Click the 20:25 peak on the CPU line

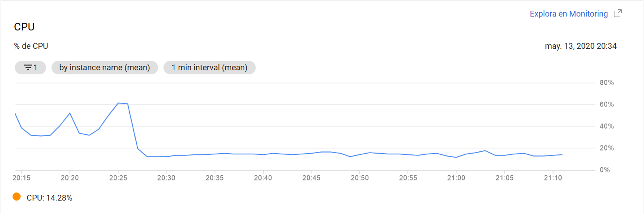[119, 103]
